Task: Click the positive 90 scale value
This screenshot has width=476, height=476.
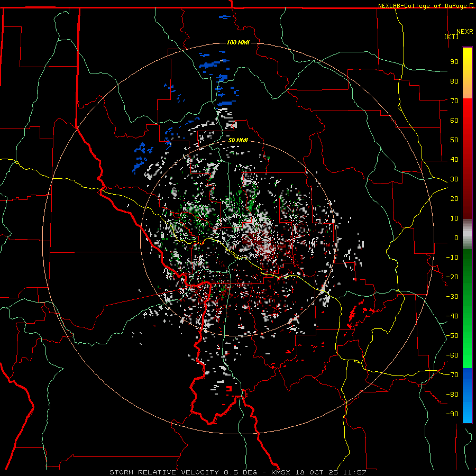Action: [x=454, y=62]
